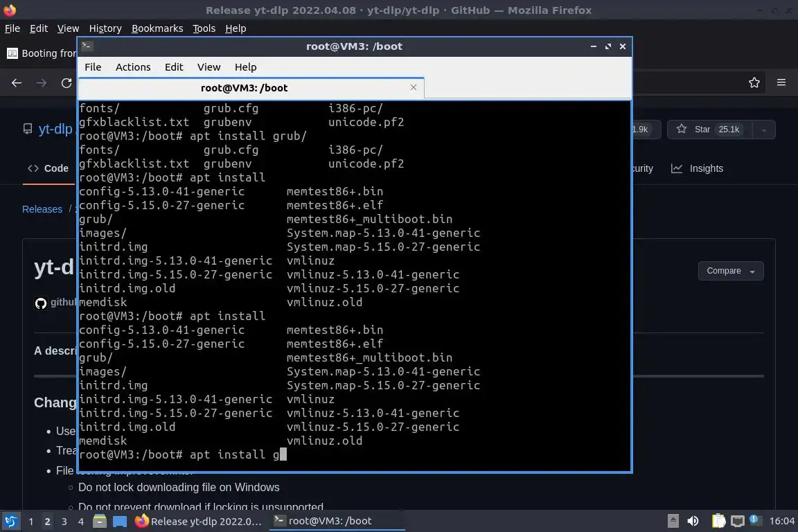Open the Firefox Bookmarks menu
Viewport: 798px width, 532px height.
[x=157, y=28]
